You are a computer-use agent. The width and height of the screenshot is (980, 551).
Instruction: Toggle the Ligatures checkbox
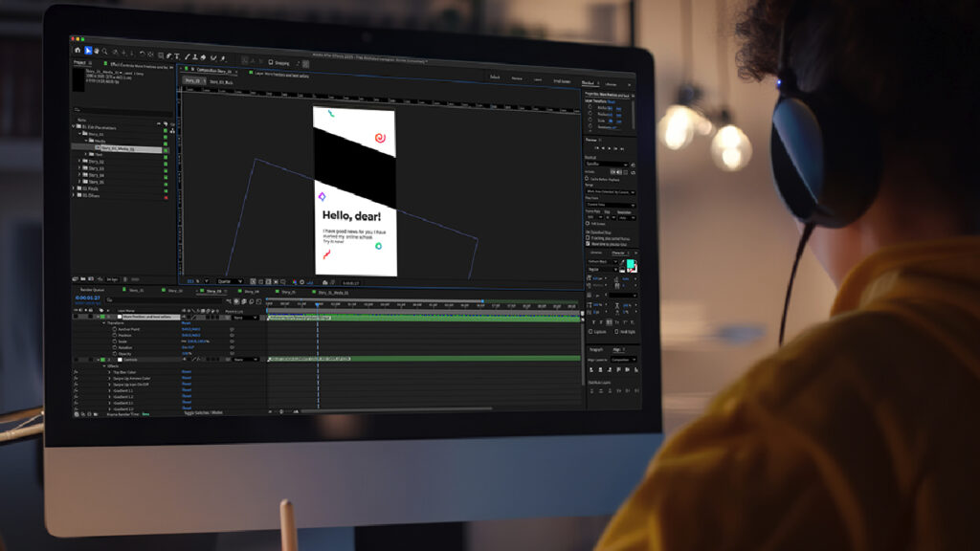pos(593,331)
